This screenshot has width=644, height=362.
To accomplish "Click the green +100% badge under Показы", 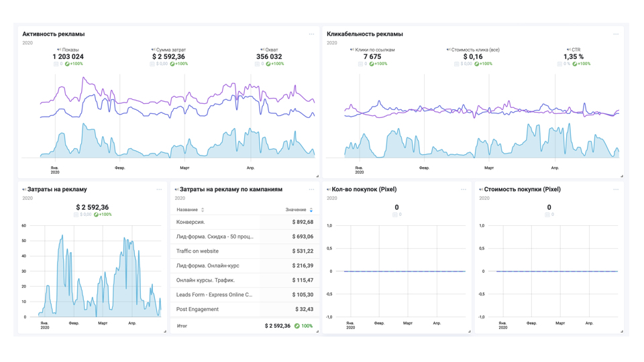I will pos(74,64).
